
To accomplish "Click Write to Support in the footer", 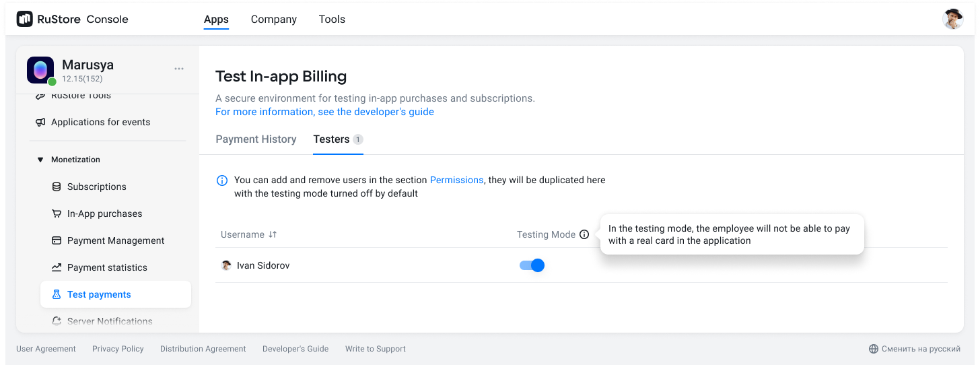I will tap(375, 349).
